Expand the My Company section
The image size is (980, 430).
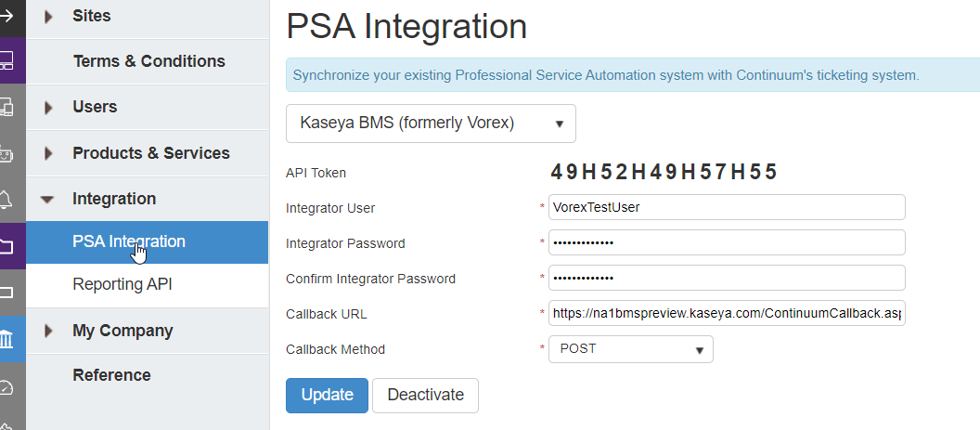pos(49,332)
